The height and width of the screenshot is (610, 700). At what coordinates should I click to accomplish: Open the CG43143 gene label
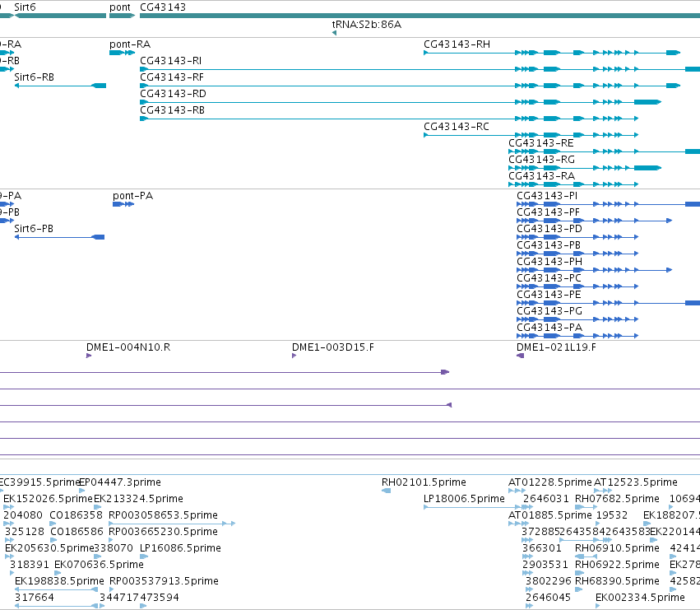pyautogui.click(x=163, y=7)
